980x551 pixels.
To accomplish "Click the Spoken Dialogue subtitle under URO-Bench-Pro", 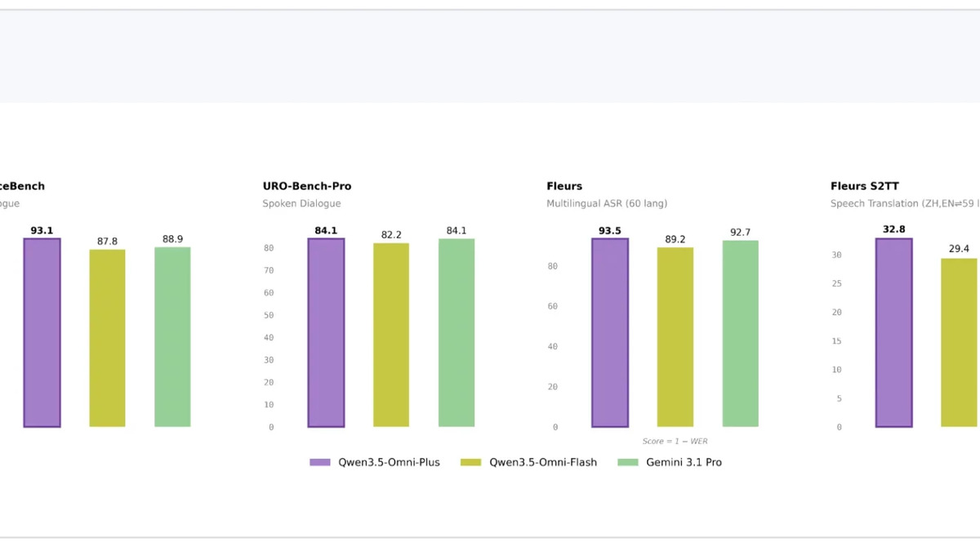I will (x=301, y=202).
